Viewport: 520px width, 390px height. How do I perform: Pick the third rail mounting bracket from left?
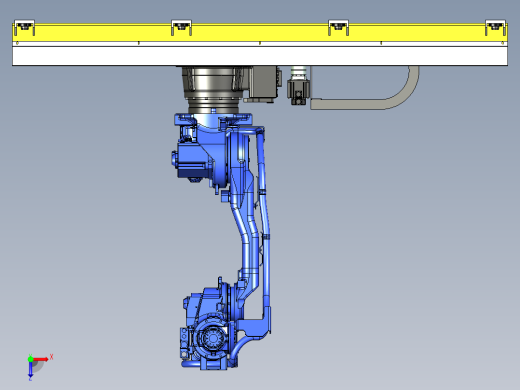[x=338, y=27]
